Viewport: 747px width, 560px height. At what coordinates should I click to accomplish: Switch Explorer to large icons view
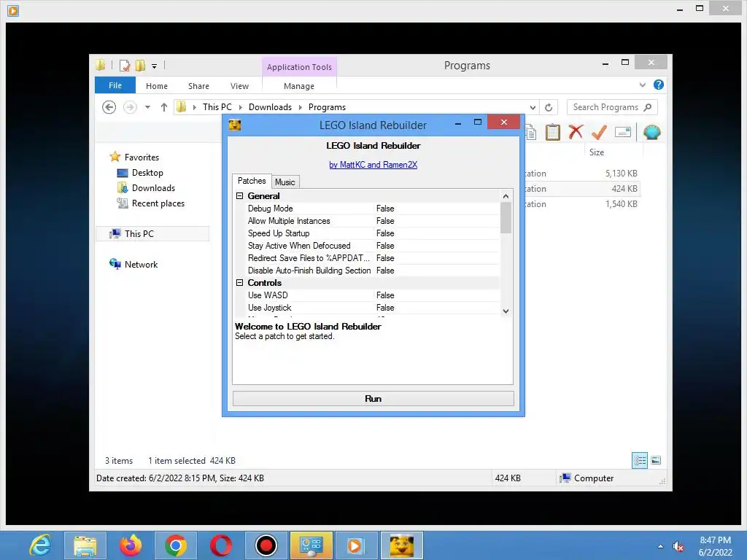point(656,460)
